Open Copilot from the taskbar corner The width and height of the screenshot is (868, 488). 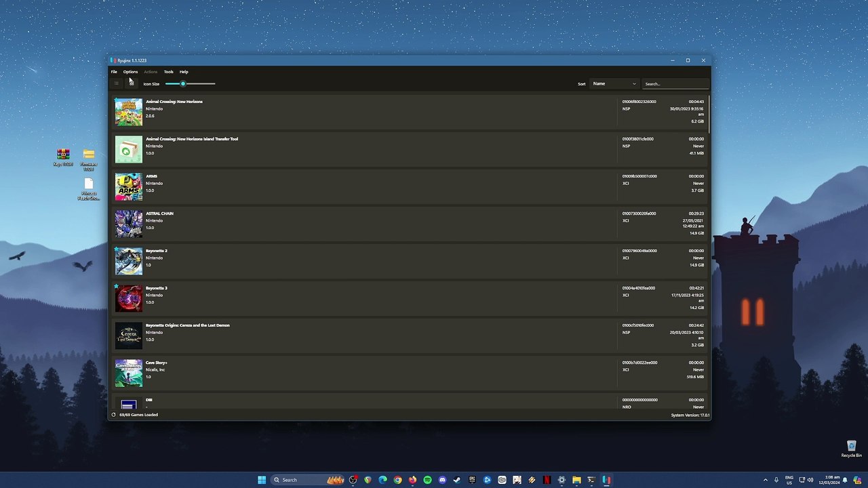pyautogui.click(x=858, y=480)
